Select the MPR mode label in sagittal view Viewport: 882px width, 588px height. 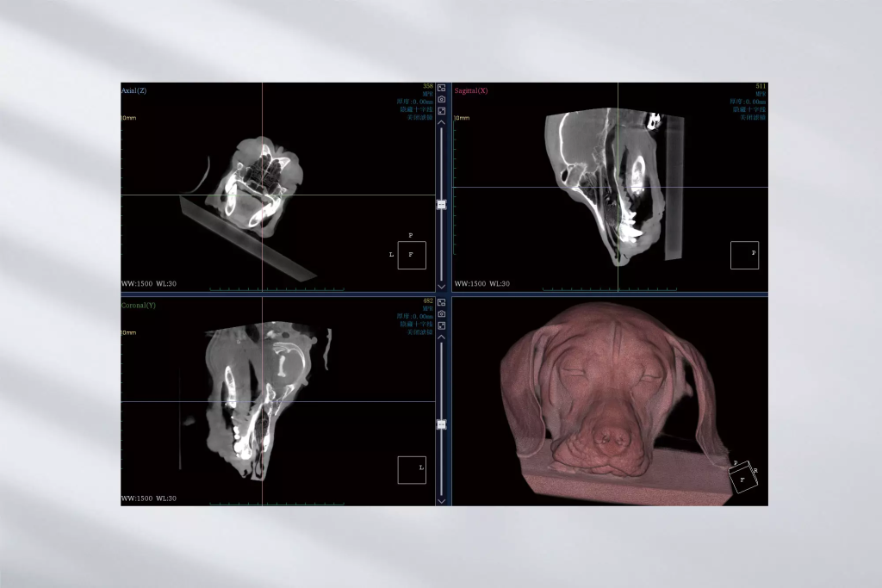pyautogui.click(x=760, y=94)
